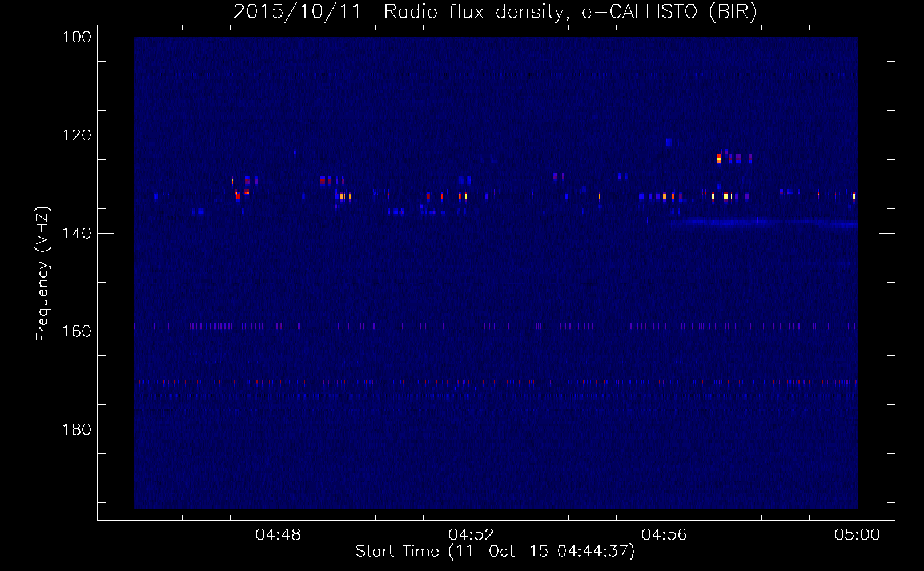The height and width of the screenshot is (571, 924).
Task: Click the 140 frequency tick label
Action: click(77, 234)
